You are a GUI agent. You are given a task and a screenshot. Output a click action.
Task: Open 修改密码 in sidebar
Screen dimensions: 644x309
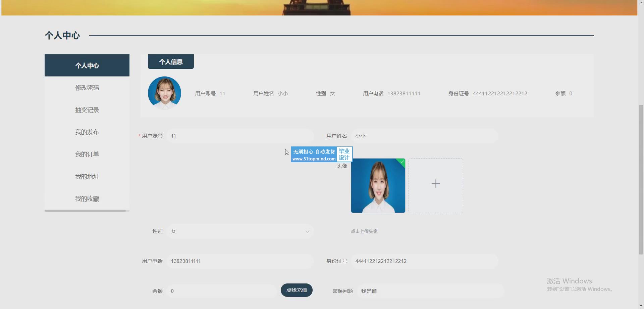pos(87,88)
